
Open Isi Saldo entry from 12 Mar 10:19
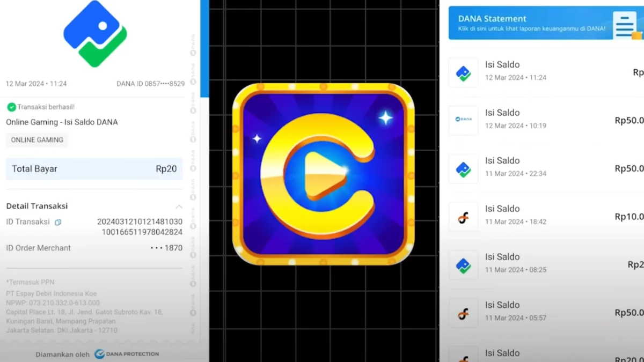pyautogui.click(x=546, y=121)
